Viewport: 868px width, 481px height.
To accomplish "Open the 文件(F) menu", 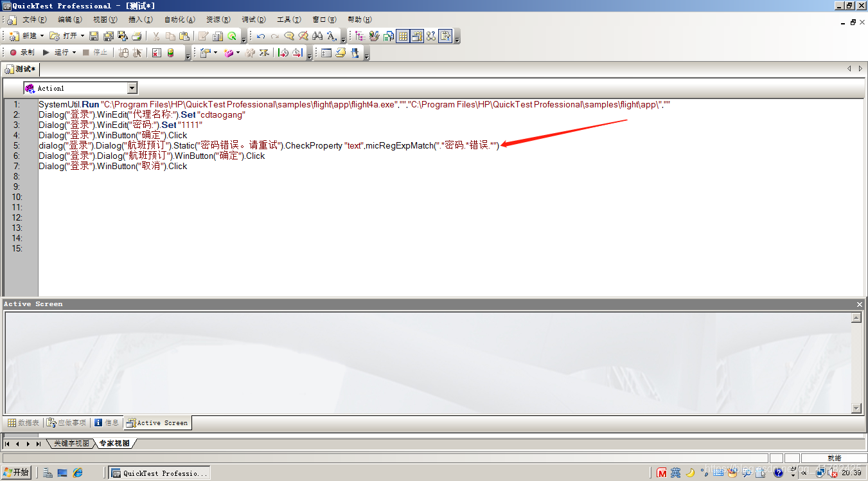I will coord(34,20).
